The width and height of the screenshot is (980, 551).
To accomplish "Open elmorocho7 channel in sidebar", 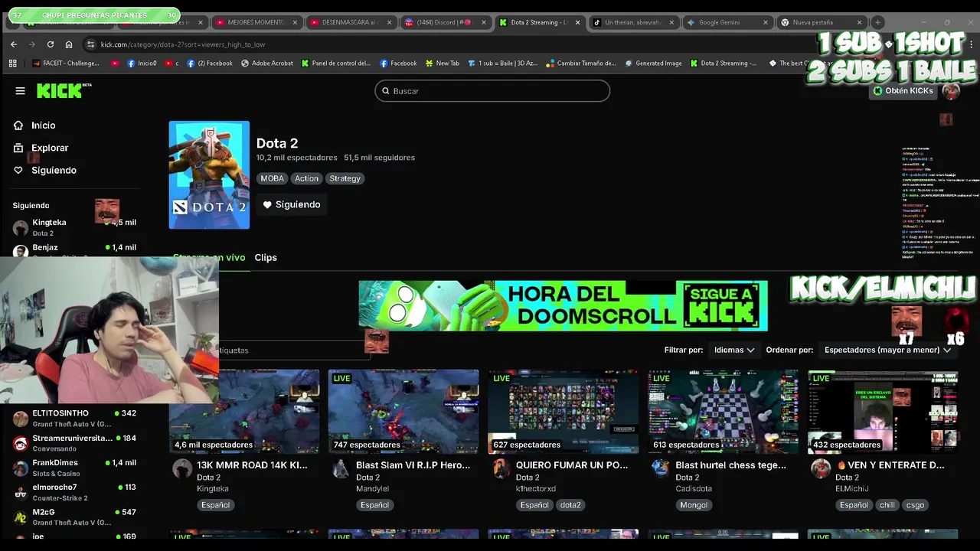I will pos(73,492).
